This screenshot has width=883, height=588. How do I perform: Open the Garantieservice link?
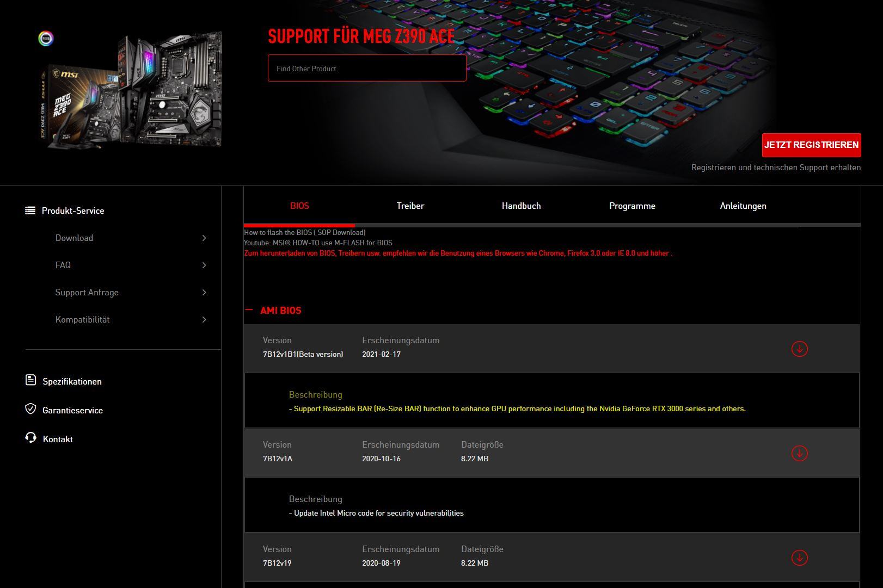[x=72, y=410]
